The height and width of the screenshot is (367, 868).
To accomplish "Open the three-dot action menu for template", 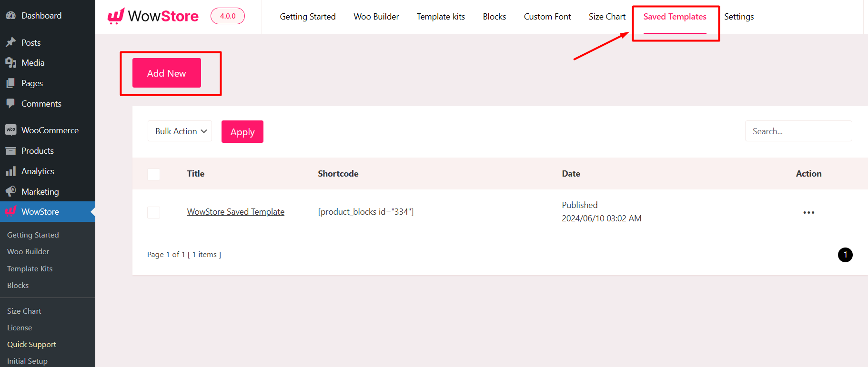I will 808,212.
